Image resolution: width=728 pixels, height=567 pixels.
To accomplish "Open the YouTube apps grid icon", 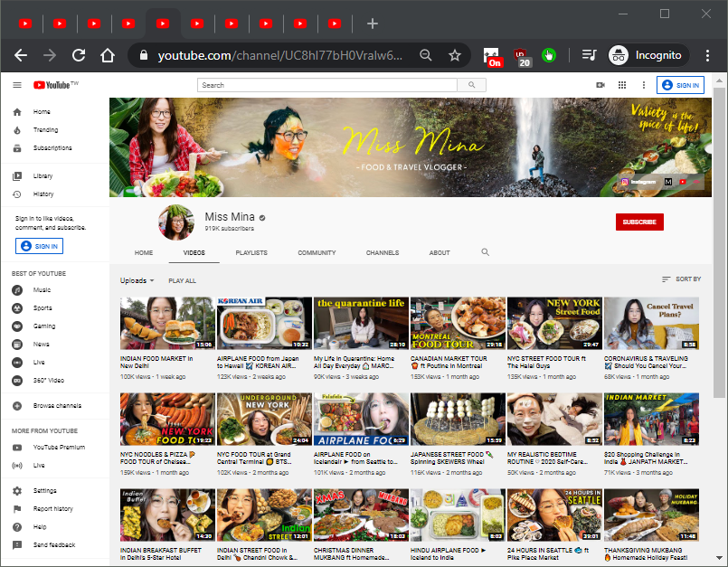I will [622, 85].
